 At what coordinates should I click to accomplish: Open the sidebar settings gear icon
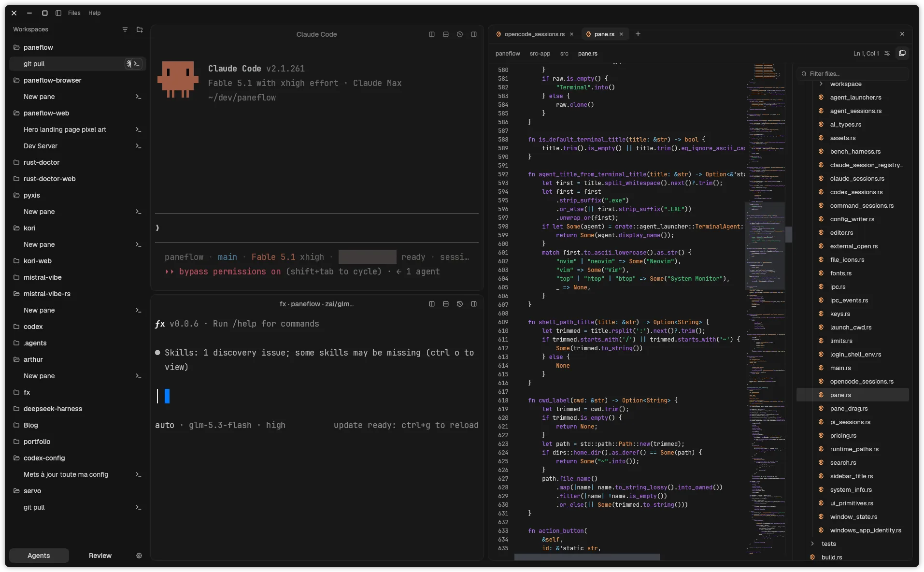click(x=139, y=556)
